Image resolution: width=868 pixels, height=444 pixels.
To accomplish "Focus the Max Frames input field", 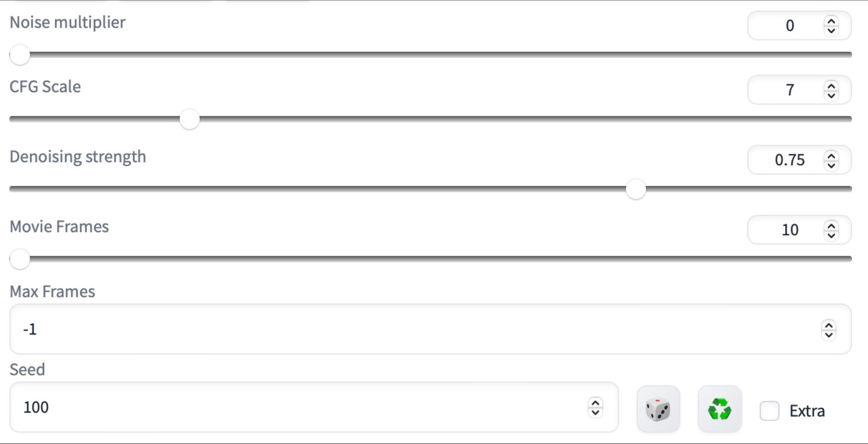I will (414, 329).
